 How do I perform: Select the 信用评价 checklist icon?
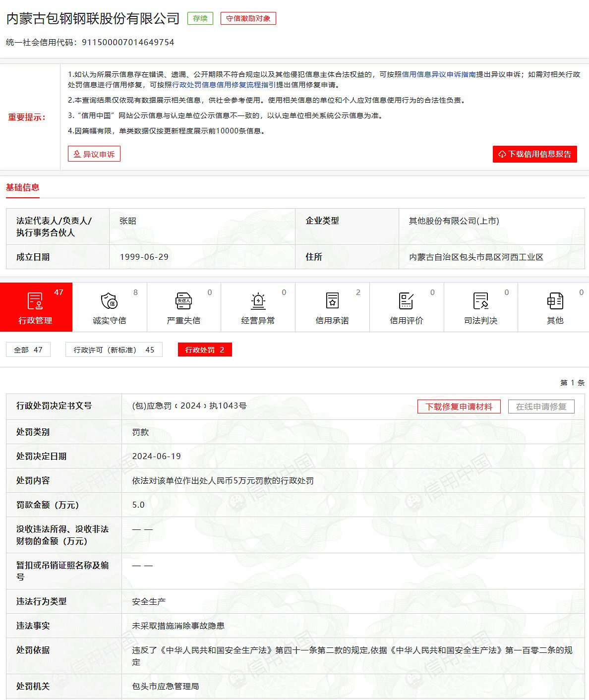[x=406, y=301]
